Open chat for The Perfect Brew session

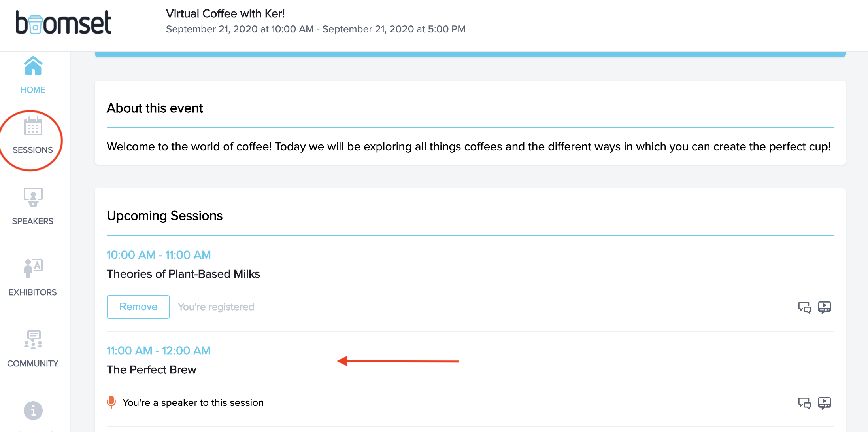pyautogui.click(x=804, y=403)
